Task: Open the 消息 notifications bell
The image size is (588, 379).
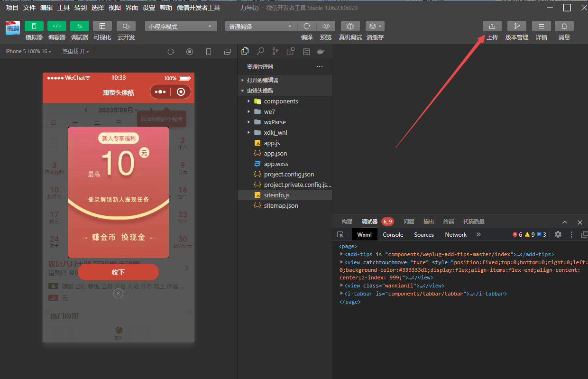Action: [564, 26]
